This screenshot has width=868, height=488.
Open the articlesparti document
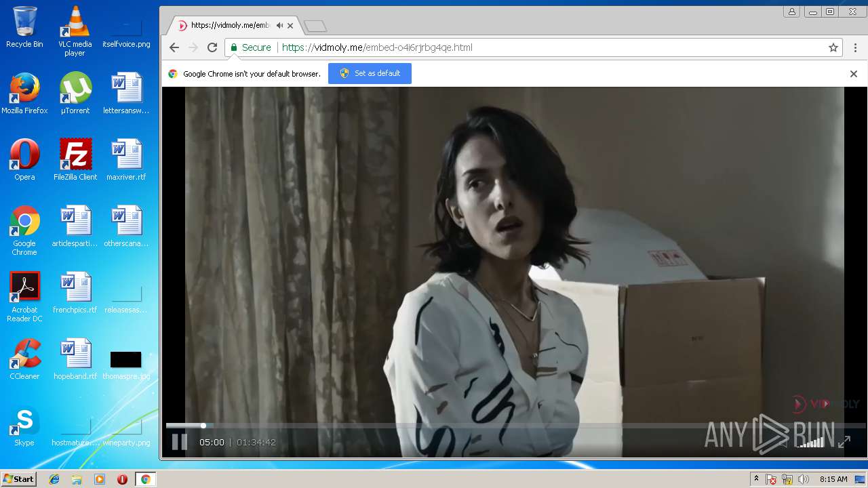click(75, 226)
